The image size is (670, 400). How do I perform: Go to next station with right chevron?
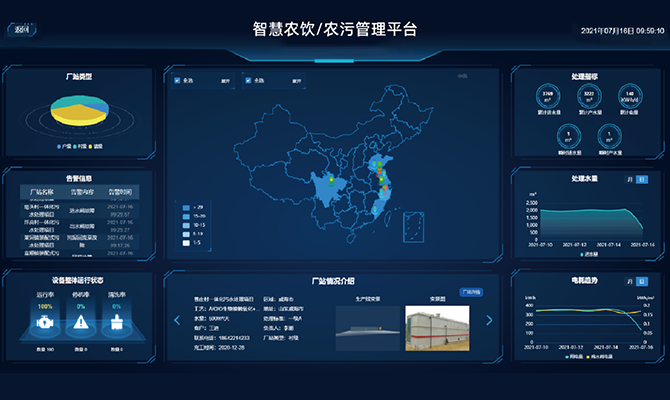coord(489,320)
